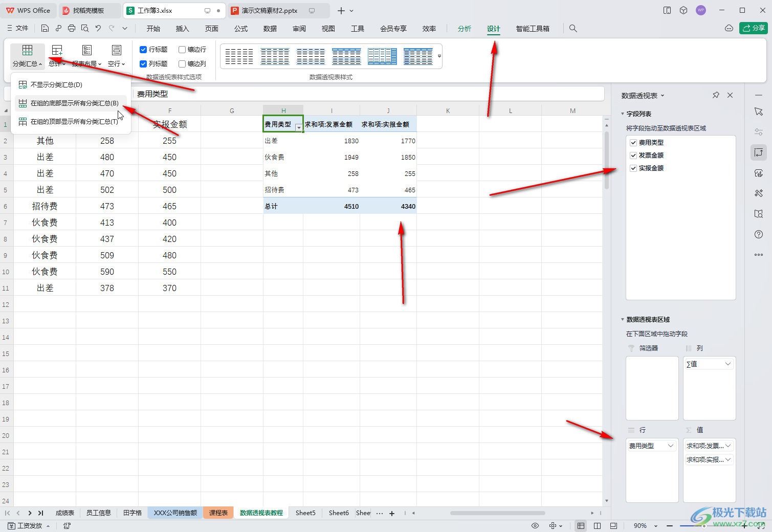
Task: Close the PivotTable task pane
Action: (730, 95)
